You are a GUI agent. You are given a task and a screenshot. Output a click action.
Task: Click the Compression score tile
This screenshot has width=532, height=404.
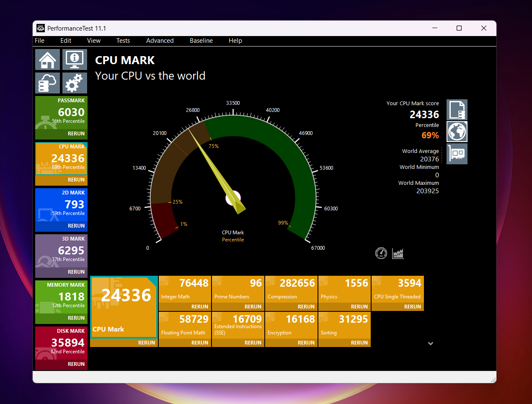coord(291,288)
